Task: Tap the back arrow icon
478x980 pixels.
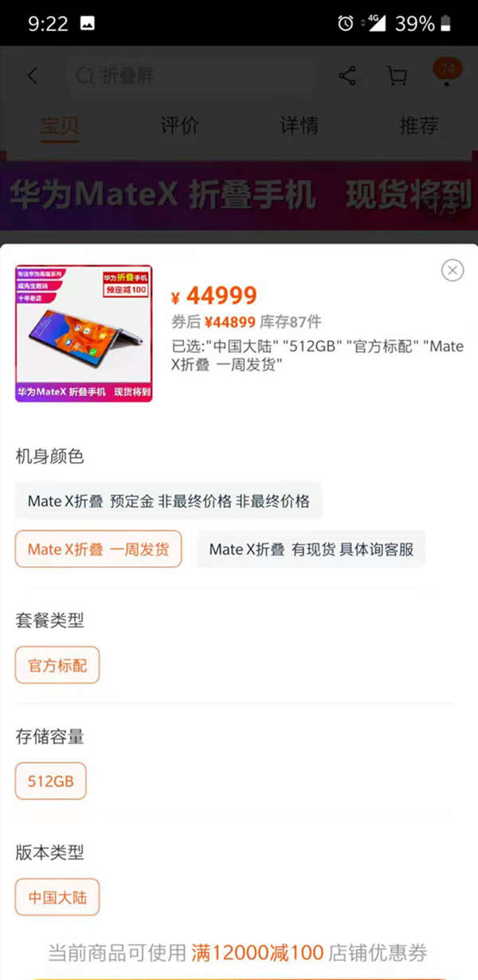Action: pyautogui.click(x=33, y=76)
